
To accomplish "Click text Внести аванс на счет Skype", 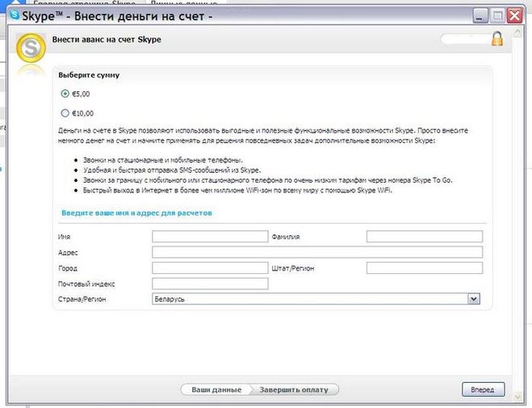I will point(107,40).
